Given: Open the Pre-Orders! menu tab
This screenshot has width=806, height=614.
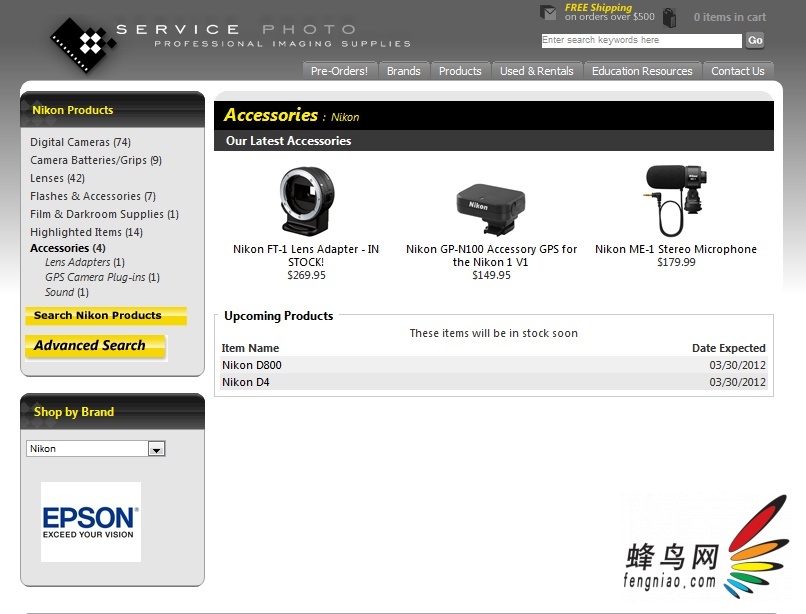Looking at the screenshot, I should click(339, 71).
